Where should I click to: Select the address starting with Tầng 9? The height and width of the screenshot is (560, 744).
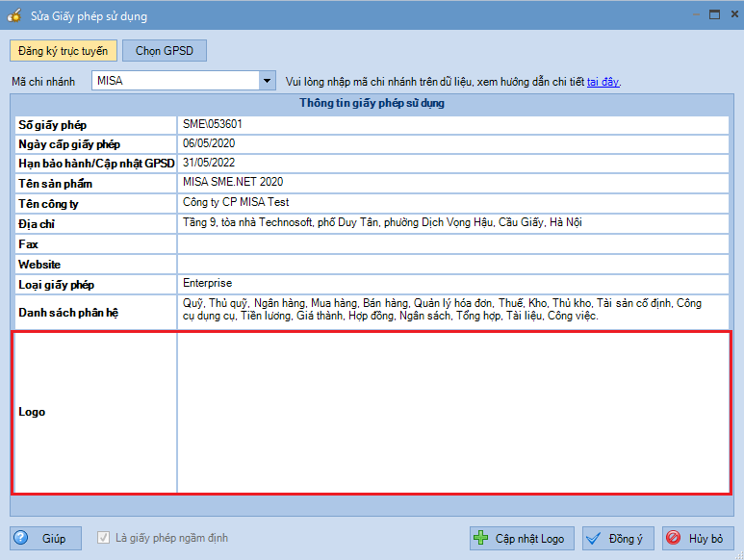[x=382, y=222]
